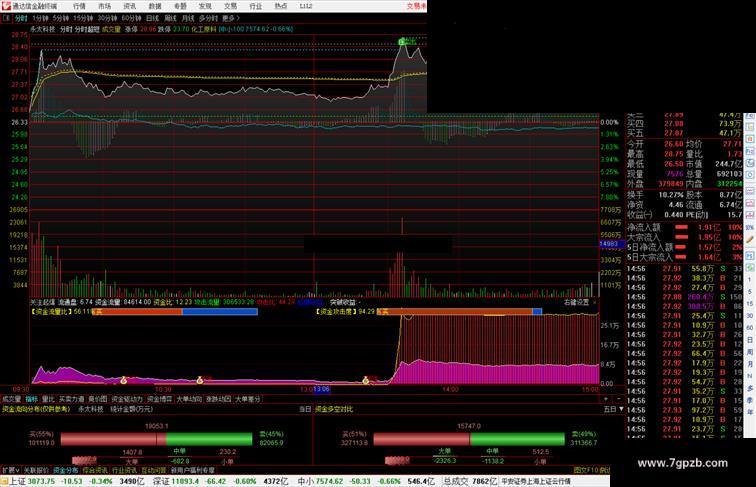Click the 10% icon in right sidebar
The image size is (756, 487).
(750, 227)
